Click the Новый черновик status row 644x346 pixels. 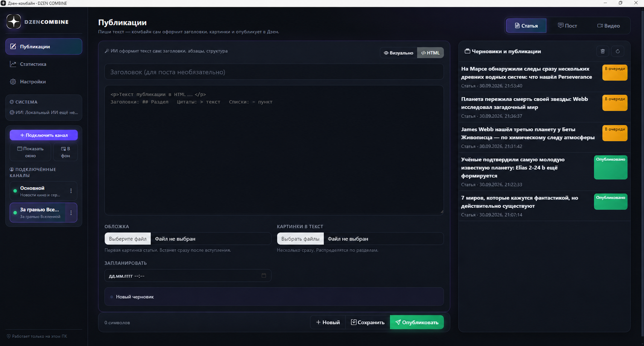tap(274, 297)
